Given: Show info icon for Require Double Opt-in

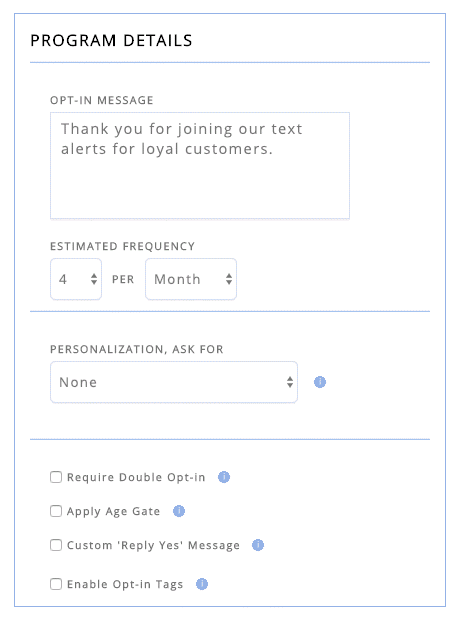Looking at the screenshot, I should click(x=224, y=477).
